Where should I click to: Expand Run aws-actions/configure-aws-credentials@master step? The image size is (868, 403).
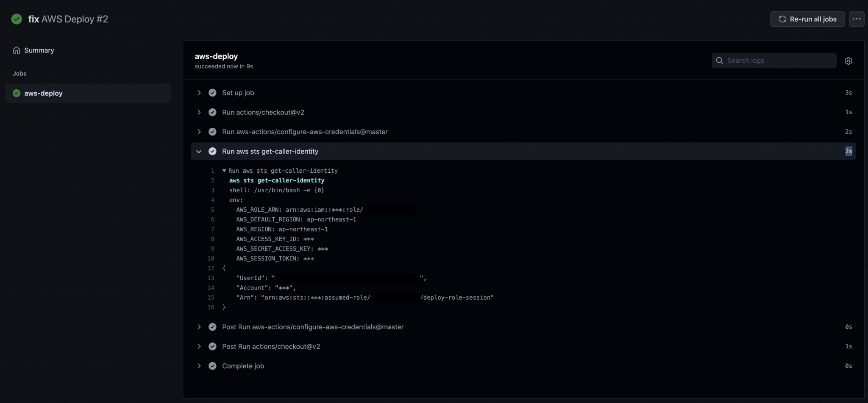tap(199, 132)
